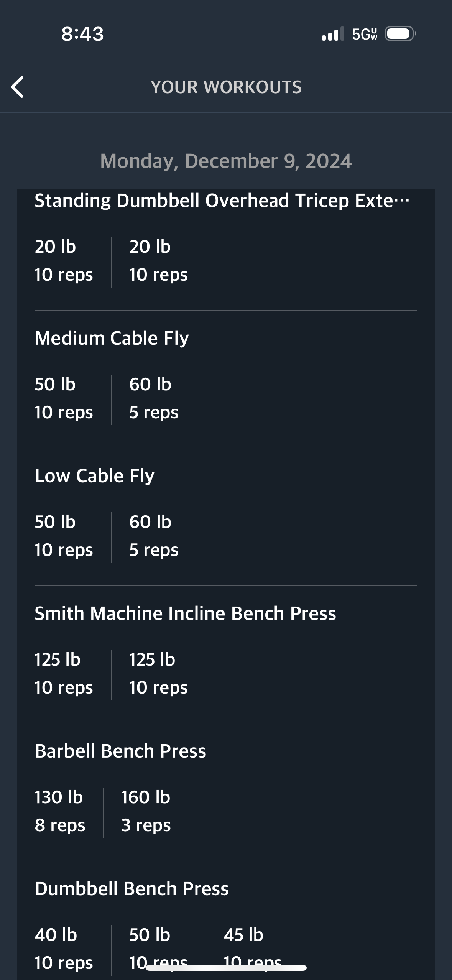Tap the Monday, December 9, 2024 date
The width and height of the screenshot is (452, 980).
click(226, 161)
